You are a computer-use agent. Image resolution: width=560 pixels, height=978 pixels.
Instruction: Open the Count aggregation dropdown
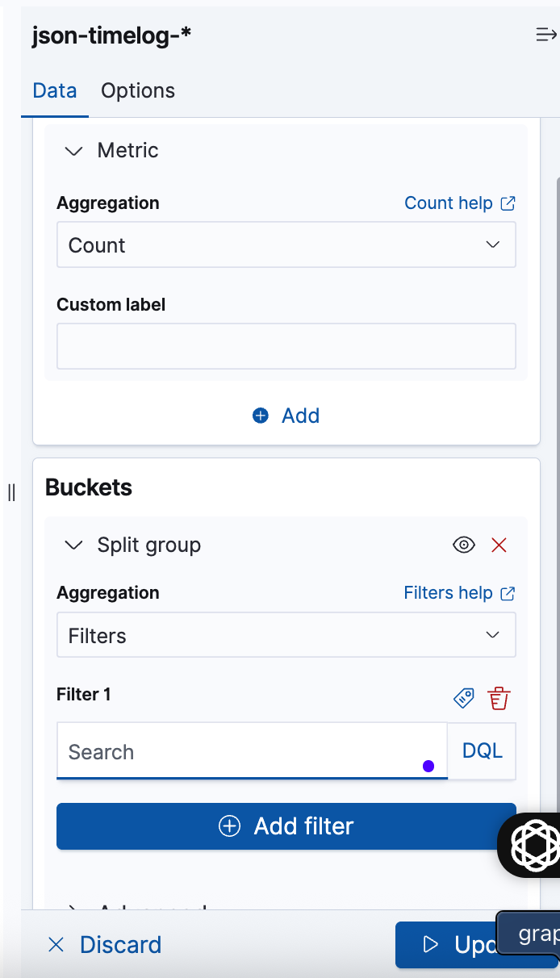(286, 245)
